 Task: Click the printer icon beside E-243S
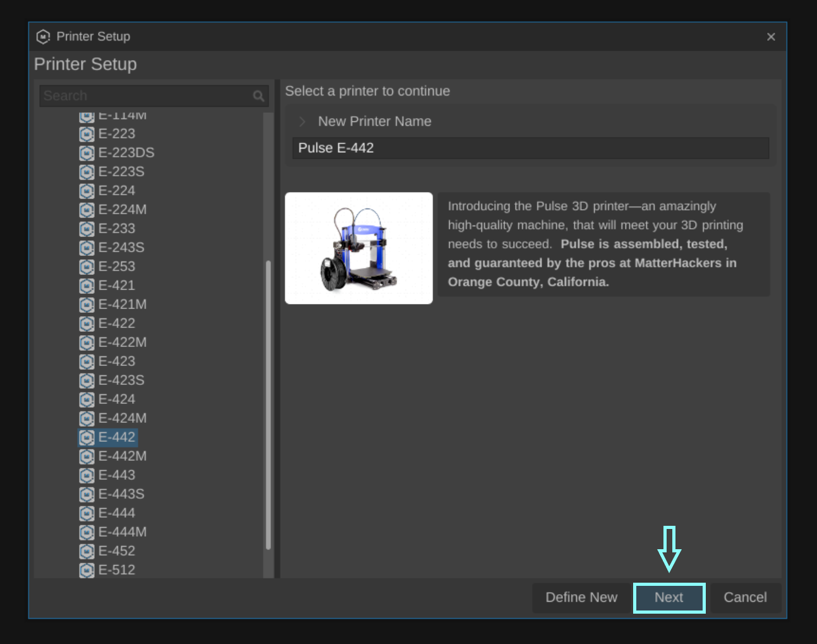[x=87, y=248]
